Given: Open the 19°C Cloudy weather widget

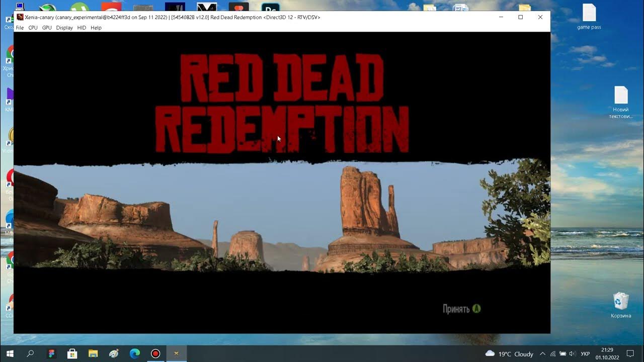Looking at the screenshot, I should click(x=509, y=354).
